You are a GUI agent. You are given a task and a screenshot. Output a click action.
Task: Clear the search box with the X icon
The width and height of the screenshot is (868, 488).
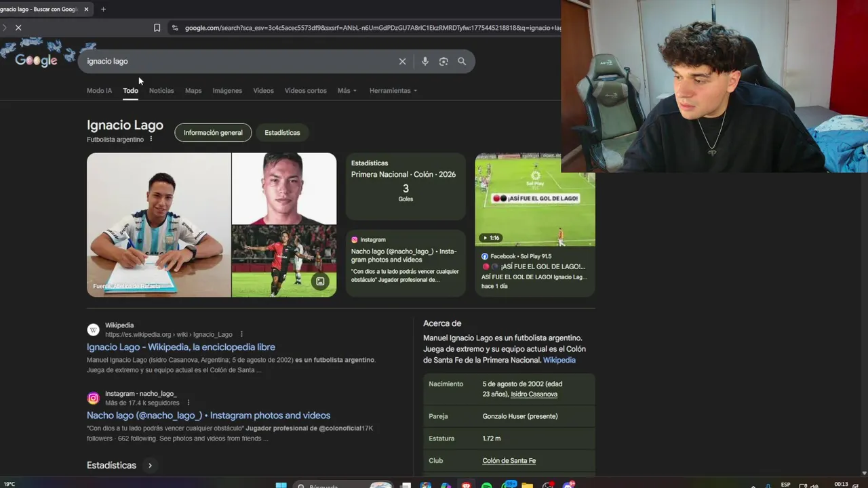click(402, 61)
